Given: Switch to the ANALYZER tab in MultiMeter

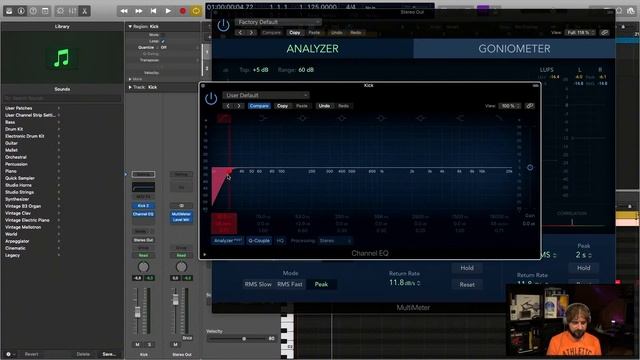Looking at the screenshot, I should pyautogui.click(x=313, y=49).
